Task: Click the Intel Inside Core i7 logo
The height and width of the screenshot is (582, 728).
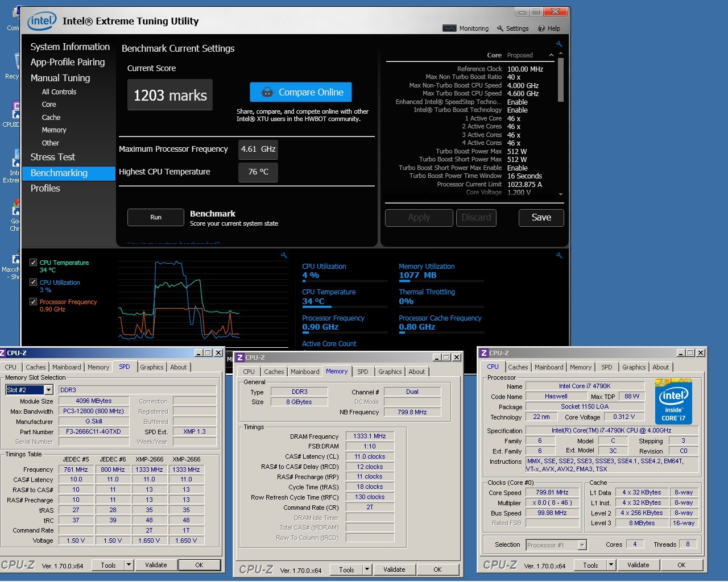Action: [x=674, y=401]
